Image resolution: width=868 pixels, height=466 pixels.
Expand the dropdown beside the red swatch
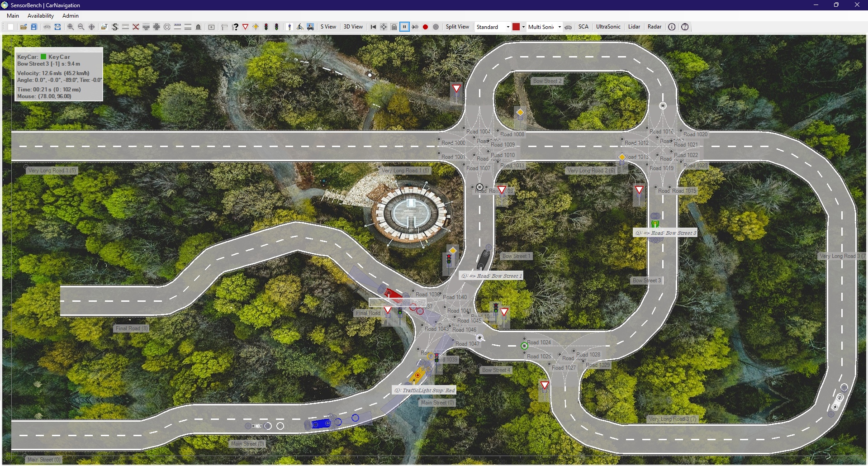(x=523, y=27)
